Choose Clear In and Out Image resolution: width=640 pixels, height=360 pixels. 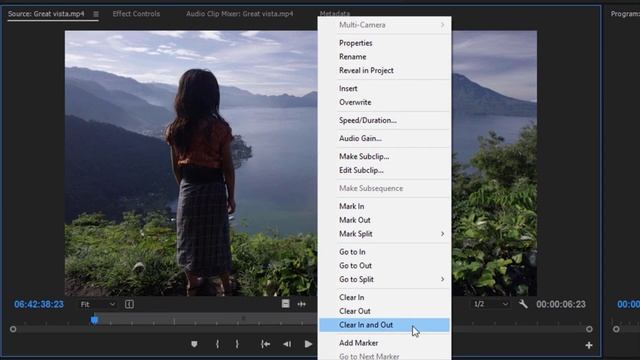(x=384, y=325)
